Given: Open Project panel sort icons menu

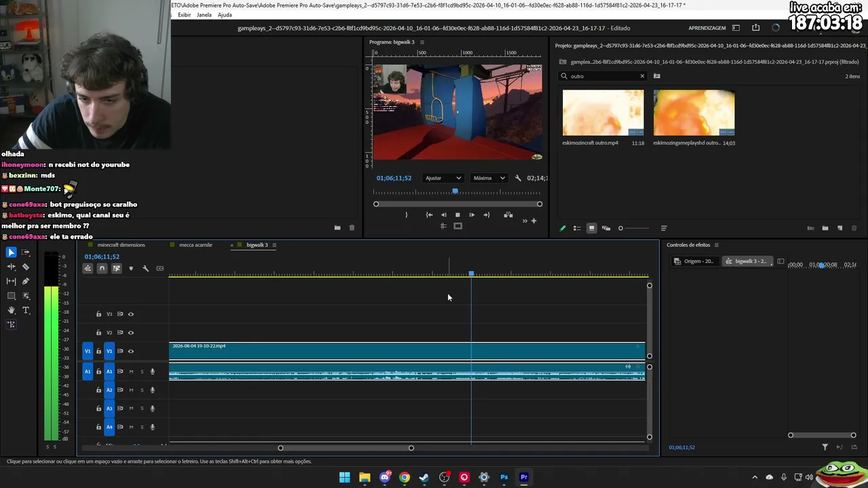Looking at the screenshot, I should click(664, 228).
